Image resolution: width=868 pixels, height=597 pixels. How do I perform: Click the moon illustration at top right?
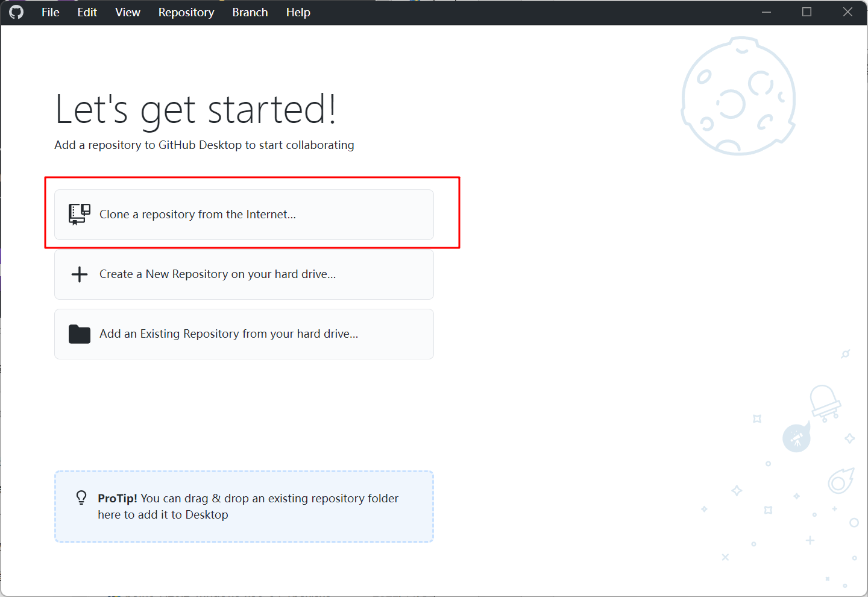click(738, 96)
